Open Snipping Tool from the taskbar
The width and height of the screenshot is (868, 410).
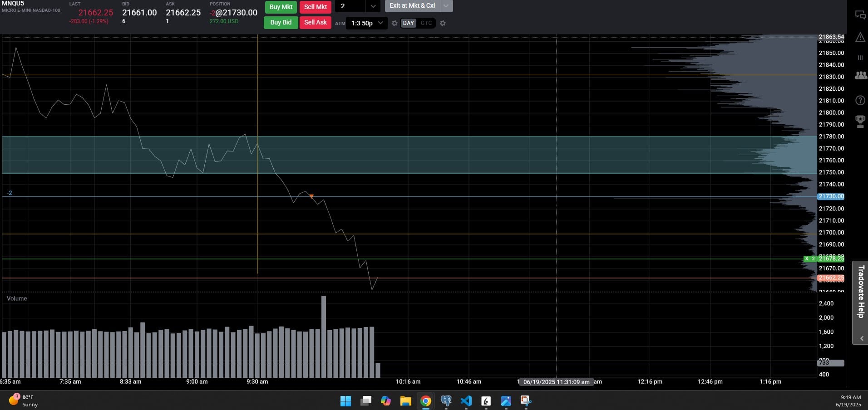526,401
